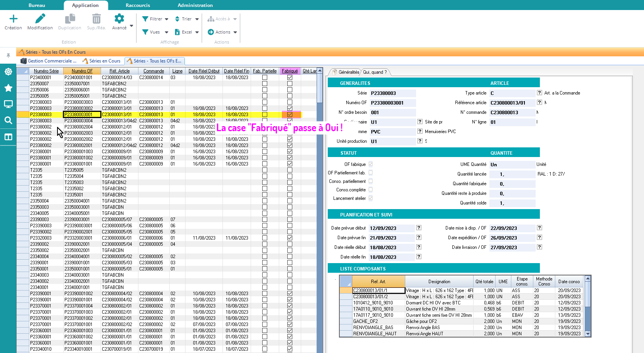Click the Date Réel Début column header
This screenshot has height=353, width=644.
coord(204,71)
